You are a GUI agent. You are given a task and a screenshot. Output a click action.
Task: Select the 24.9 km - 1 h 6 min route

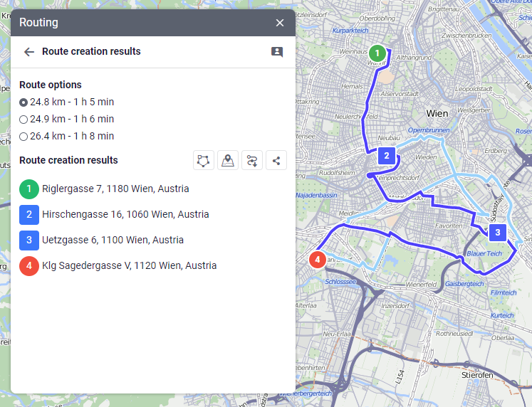[24, 120]
